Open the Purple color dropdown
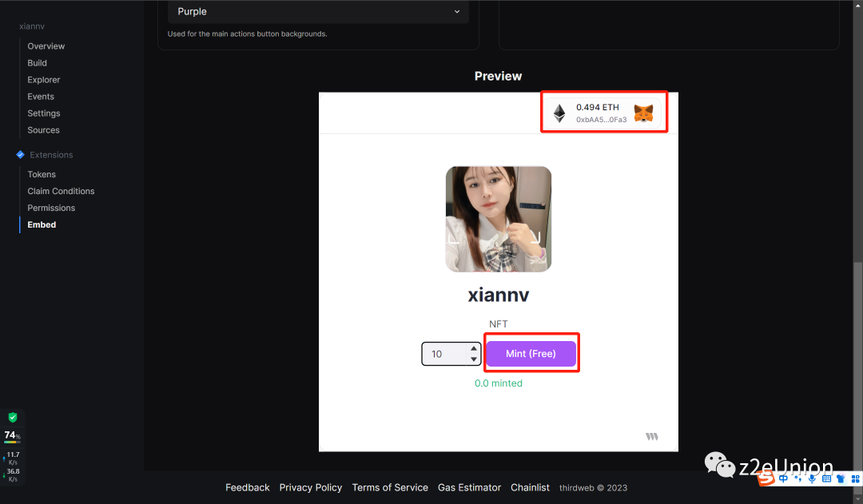 pos(318,12)
